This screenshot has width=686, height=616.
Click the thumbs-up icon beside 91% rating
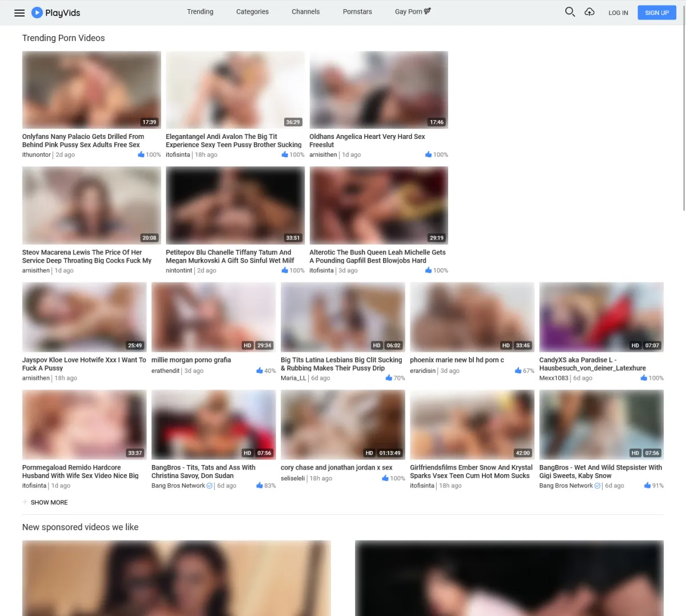pyautogui.click(x=647, y=486)
